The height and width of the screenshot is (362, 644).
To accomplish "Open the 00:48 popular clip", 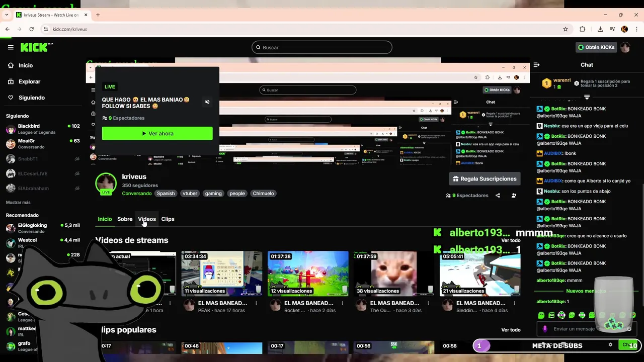I will 222,348.
